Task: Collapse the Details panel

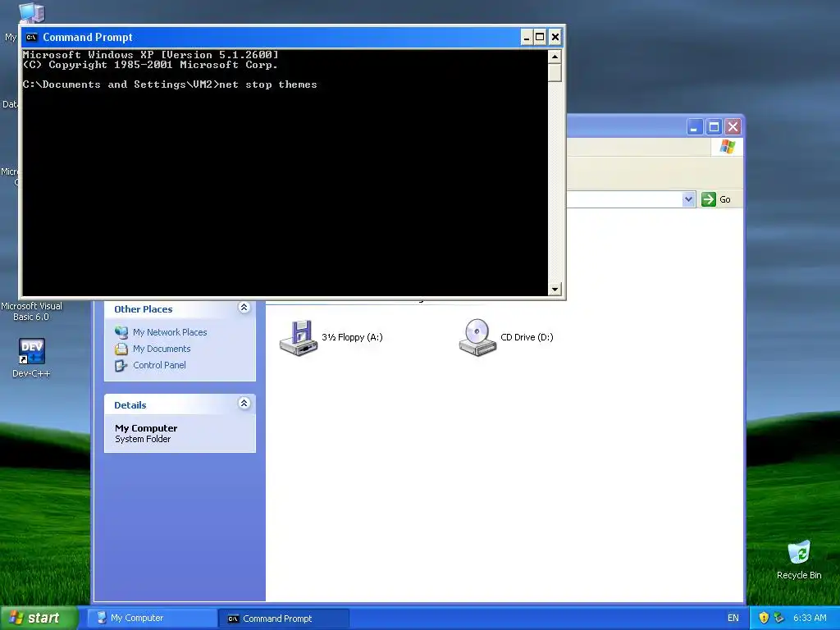Action: coord(244,404)
